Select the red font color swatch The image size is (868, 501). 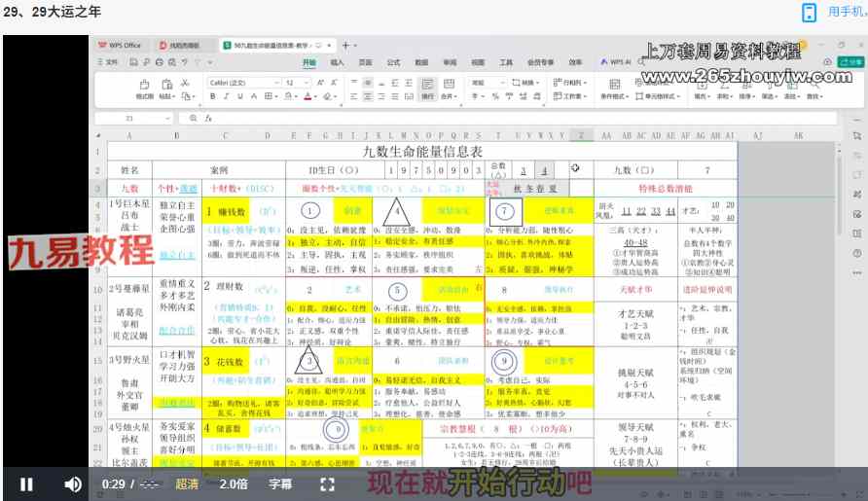click(307, 96)
